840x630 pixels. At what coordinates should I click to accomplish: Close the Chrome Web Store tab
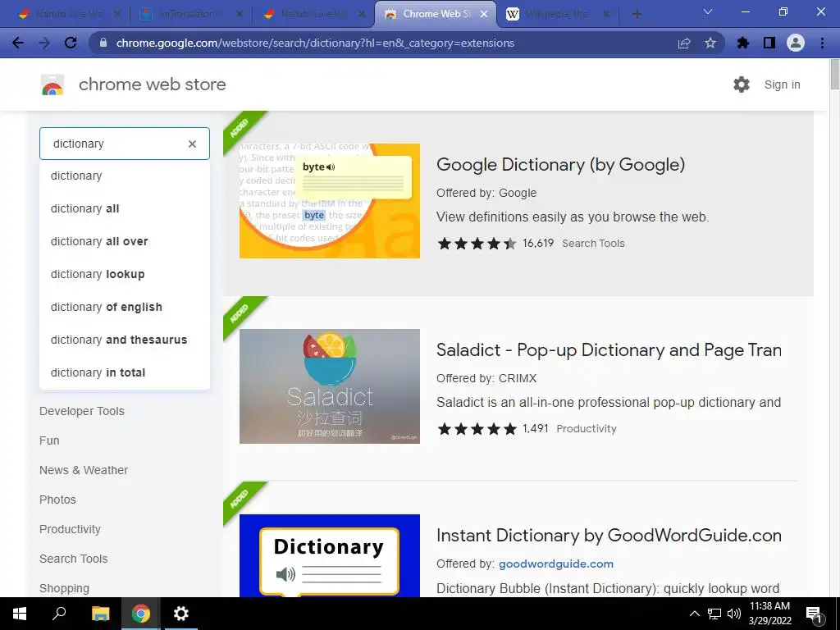click(484, 14)
